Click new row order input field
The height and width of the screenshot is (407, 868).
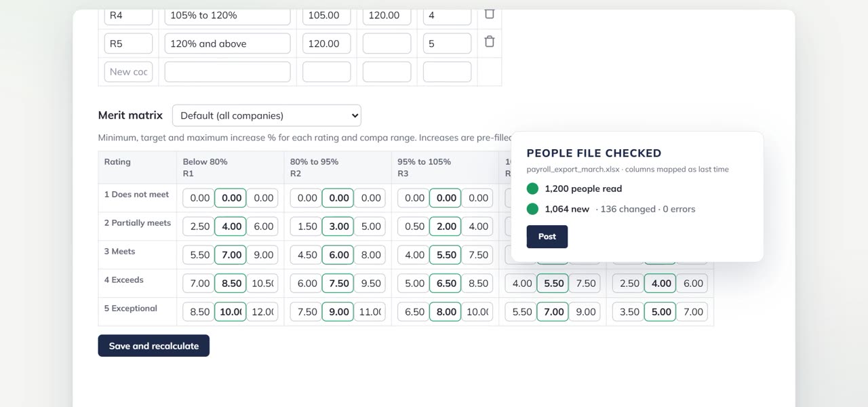pyautogui.click(x=447, y=72)
